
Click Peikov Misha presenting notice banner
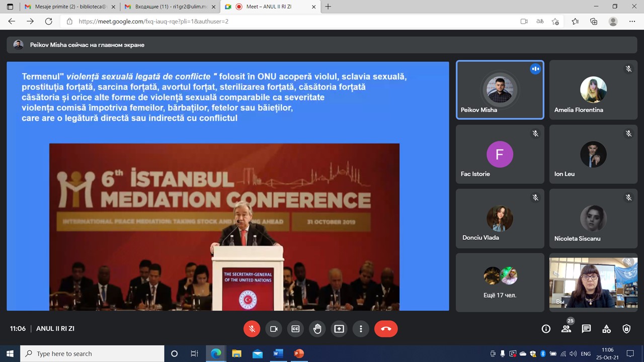[322, 45]
